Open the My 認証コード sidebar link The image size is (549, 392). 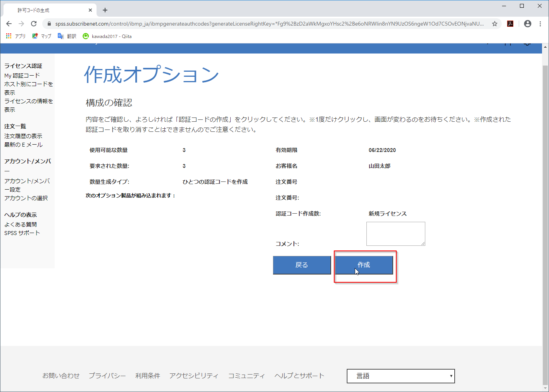pos(22,76)
